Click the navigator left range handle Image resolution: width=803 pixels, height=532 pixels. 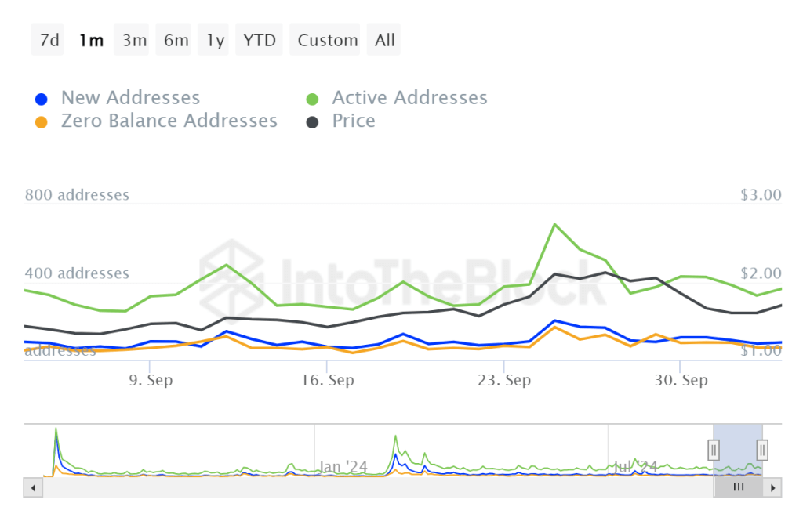coord(714,450)
